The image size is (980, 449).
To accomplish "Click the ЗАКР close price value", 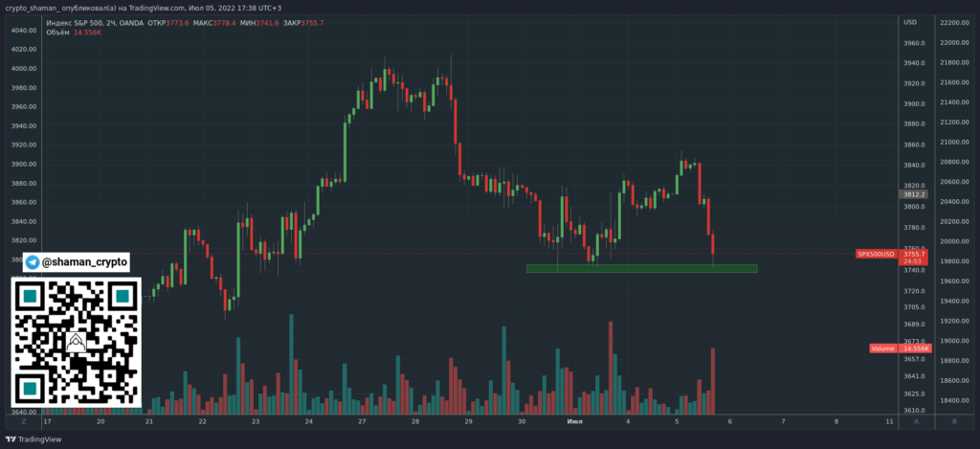I will pos(309,22).
